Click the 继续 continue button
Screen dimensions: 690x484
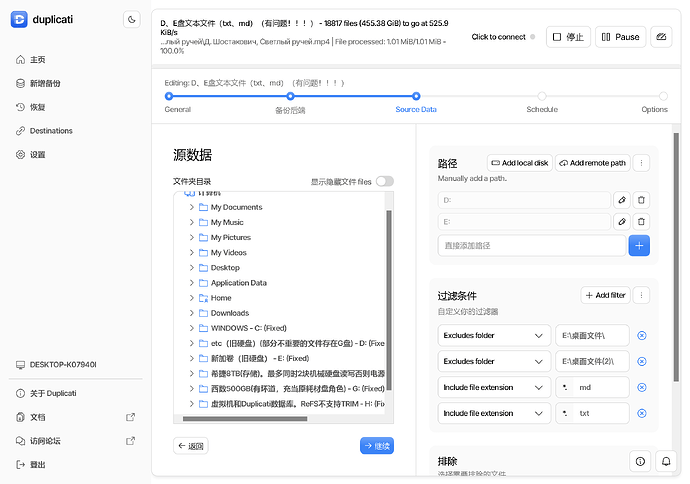pyautogui.click(x=377, y=446)
